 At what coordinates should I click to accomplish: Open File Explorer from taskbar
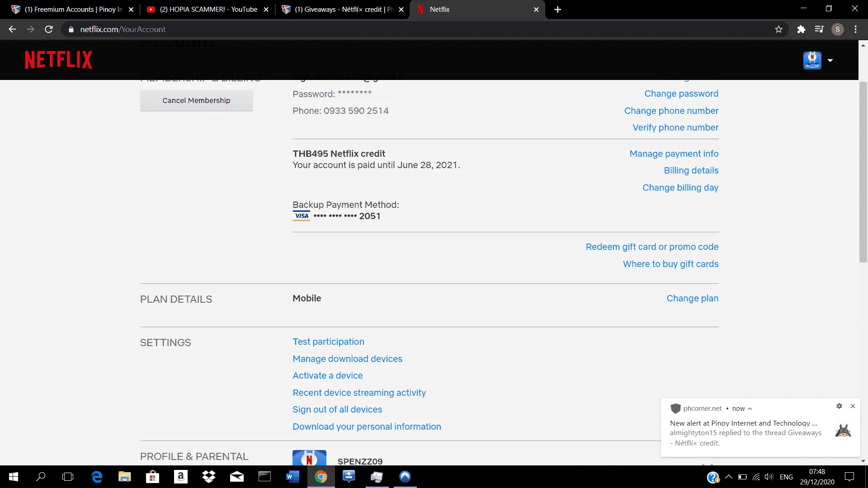coord(124,477)
